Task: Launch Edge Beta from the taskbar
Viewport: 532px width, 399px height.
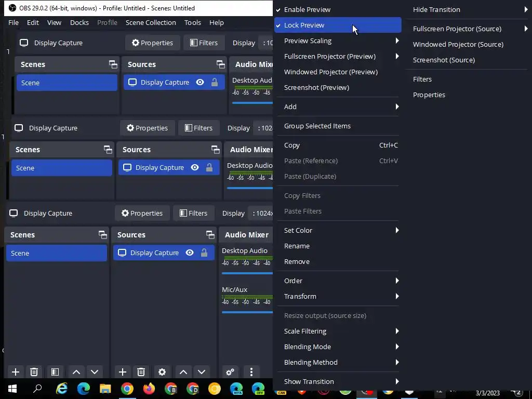Action: 236,389
